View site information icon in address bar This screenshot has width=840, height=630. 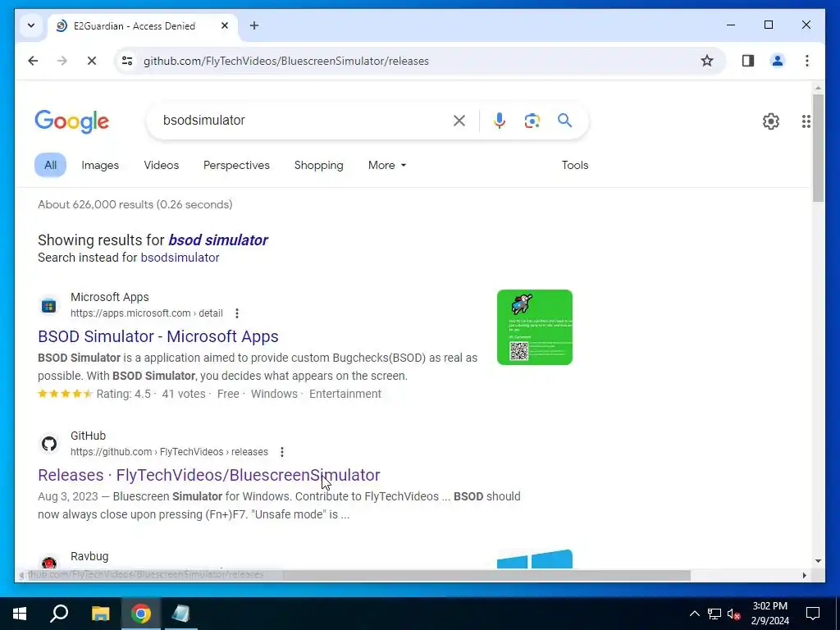[127, 61]
